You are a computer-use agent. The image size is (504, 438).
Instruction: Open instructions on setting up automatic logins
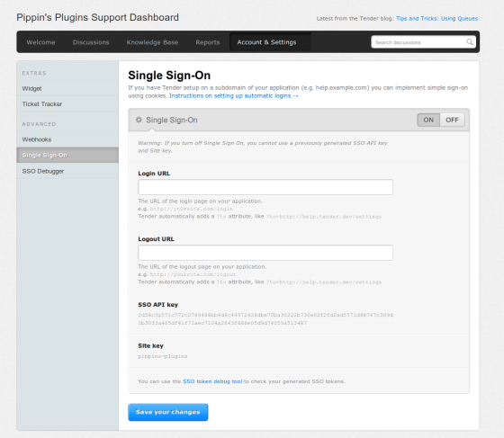tap(234, 95)
